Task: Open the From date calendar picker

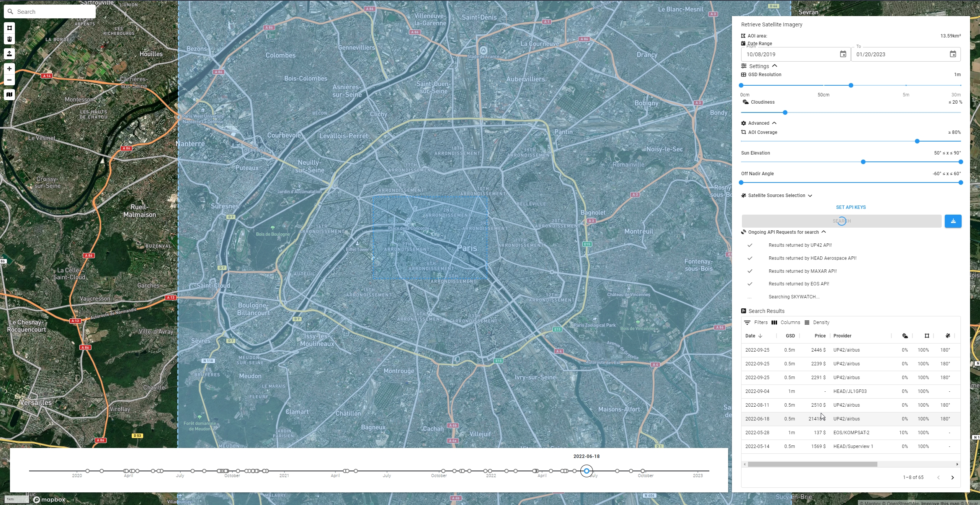Action: coord(843,54)
